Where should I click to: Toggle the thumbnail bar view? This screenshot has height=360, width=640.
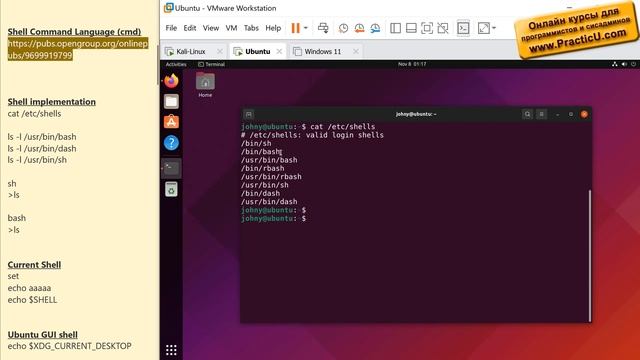click(x=411, y=28)
